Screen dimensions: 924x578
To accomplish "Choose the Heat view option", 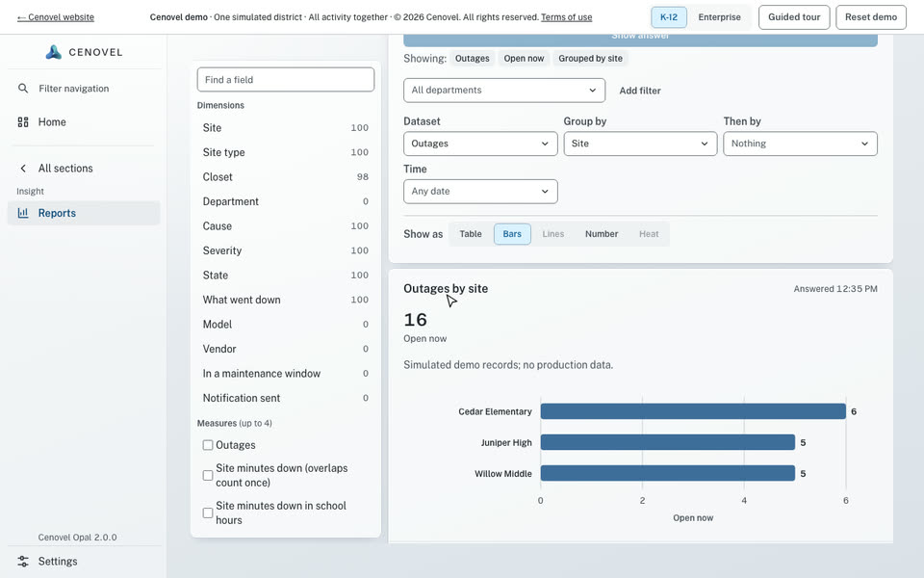I will pos(649,234).
